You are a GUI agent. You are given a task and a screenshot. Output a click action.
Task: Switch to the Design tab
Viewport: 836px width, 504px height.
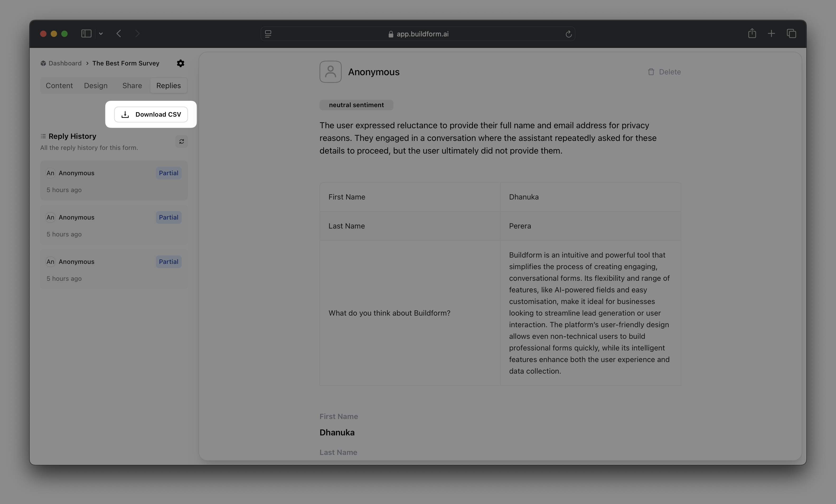(x=96, y=85)
